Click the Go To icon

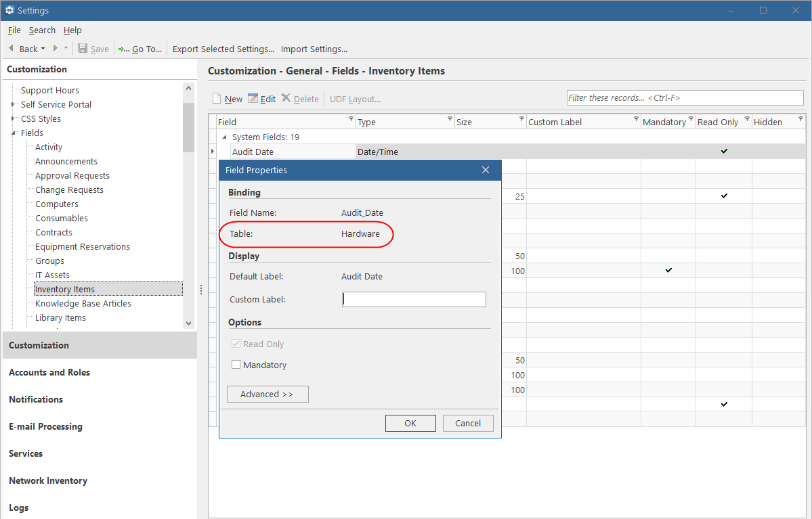point(121,49)
